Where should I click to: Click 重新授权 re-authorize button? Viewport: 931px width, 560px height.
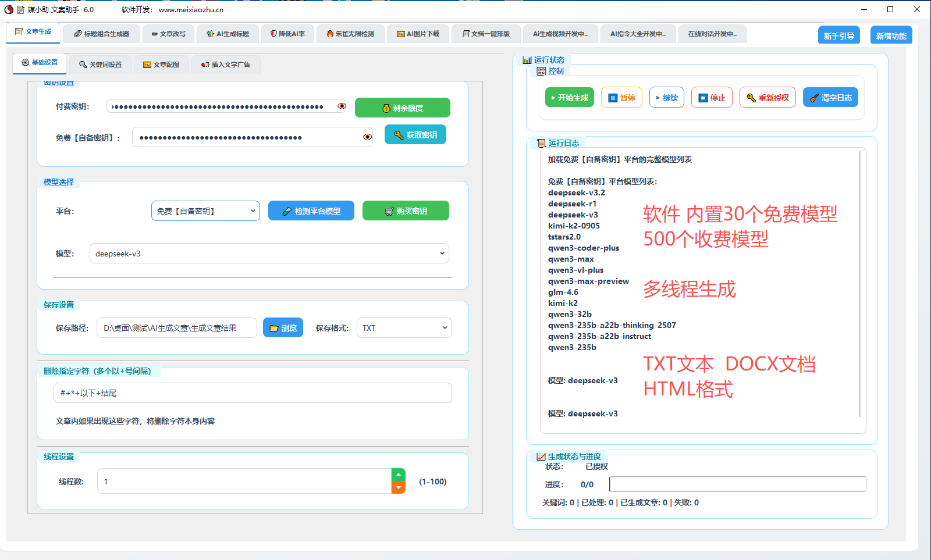(767, 98)
